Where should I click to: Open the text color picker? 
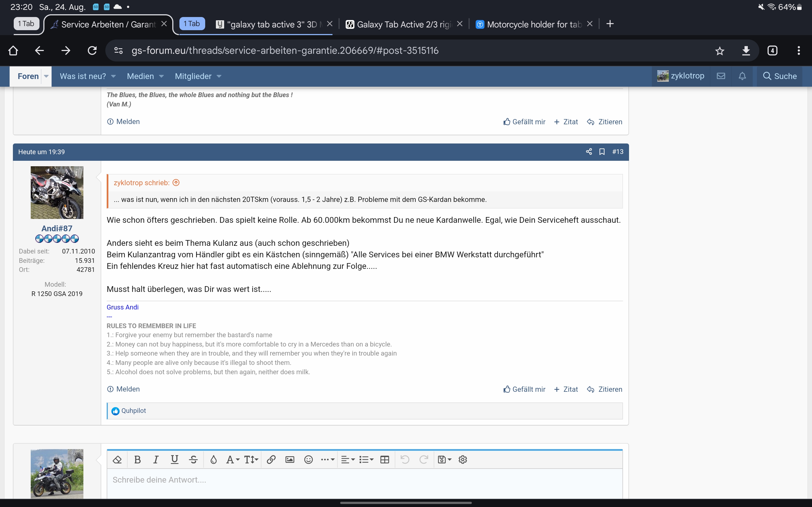click(x=213, y=459)
